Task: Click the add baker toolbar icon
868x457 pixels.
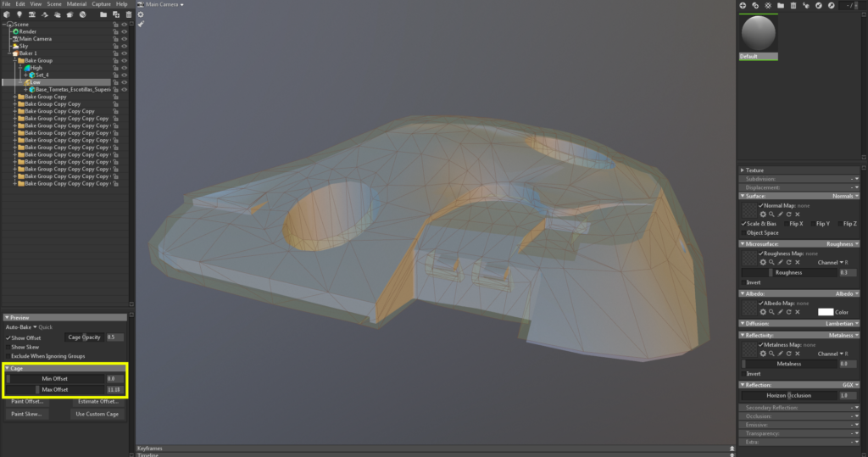Action: [70, 14]
